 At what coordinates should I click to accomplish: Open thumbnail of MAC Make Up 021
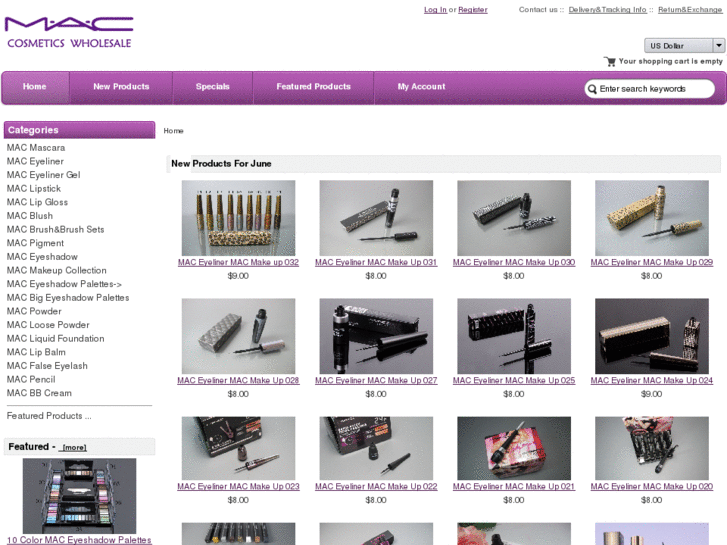(514, 448)
